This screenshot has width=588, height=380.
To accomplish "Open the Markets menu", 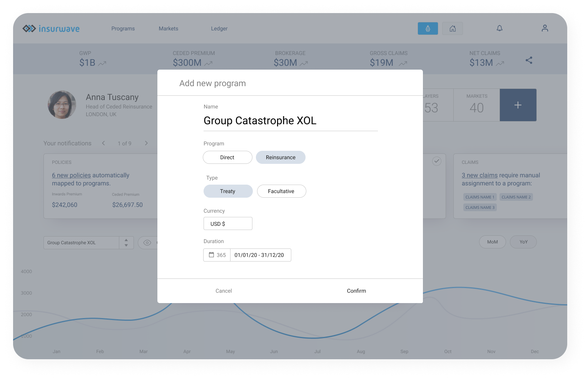I will pyautogui.click(x=169, y=28).
